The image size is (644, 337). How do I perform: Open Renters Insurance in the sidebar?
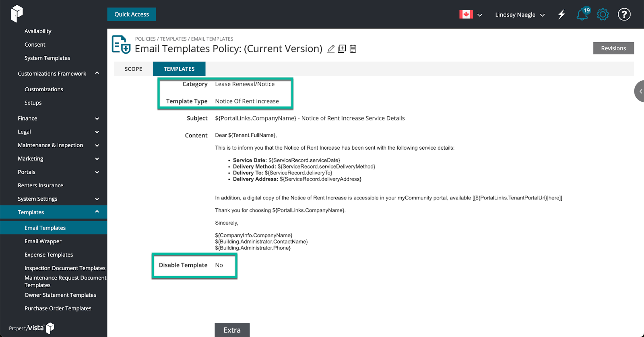pyautogui.click(x=40, y=185)
